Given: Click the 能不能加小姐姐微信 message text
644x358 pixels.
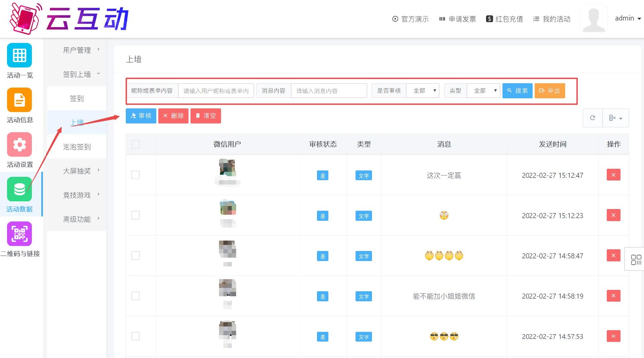Looking at the screenshot, I should coord(444,296).
